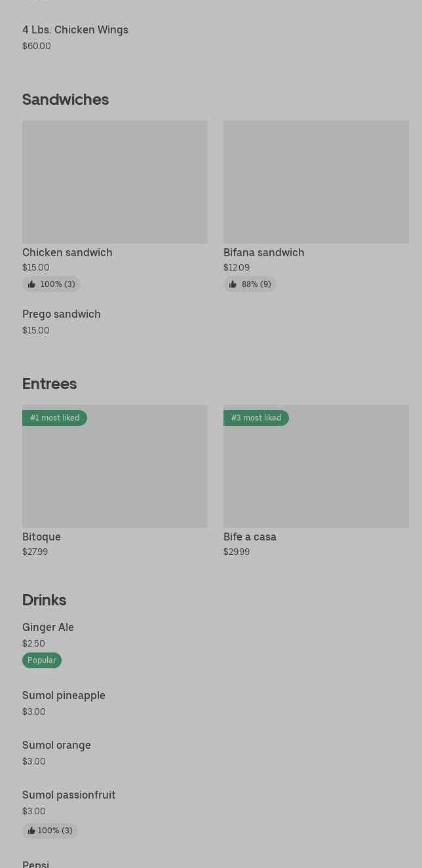422x868 pixels.
Task: Pick the Sumol orange drink
Action: tap(56, 745)
